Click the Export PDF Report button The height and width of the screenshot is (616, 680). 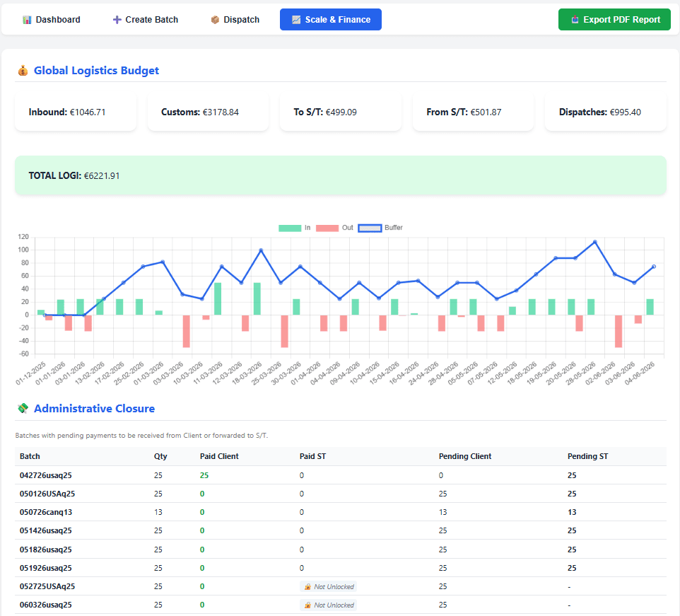point(614,20)
